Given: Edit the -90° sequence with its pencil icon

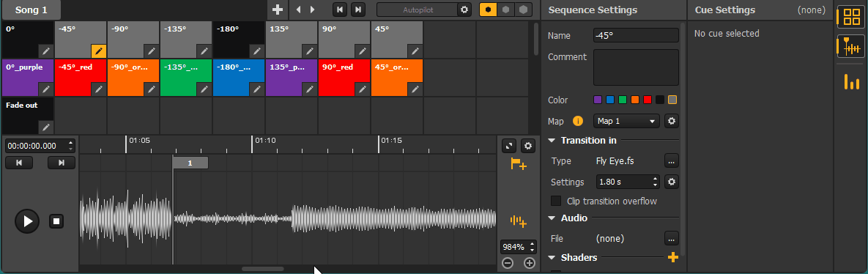Looking at the screenshot, I should point(152,51).
